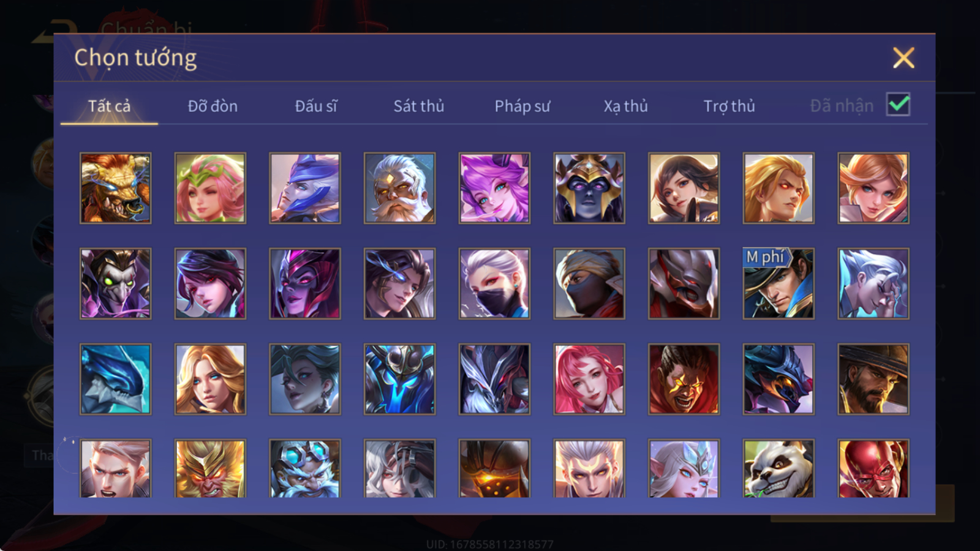Select the golden monkey king hero
The width and height of the screenshot is (980, 551).
[x=210, y=468]
